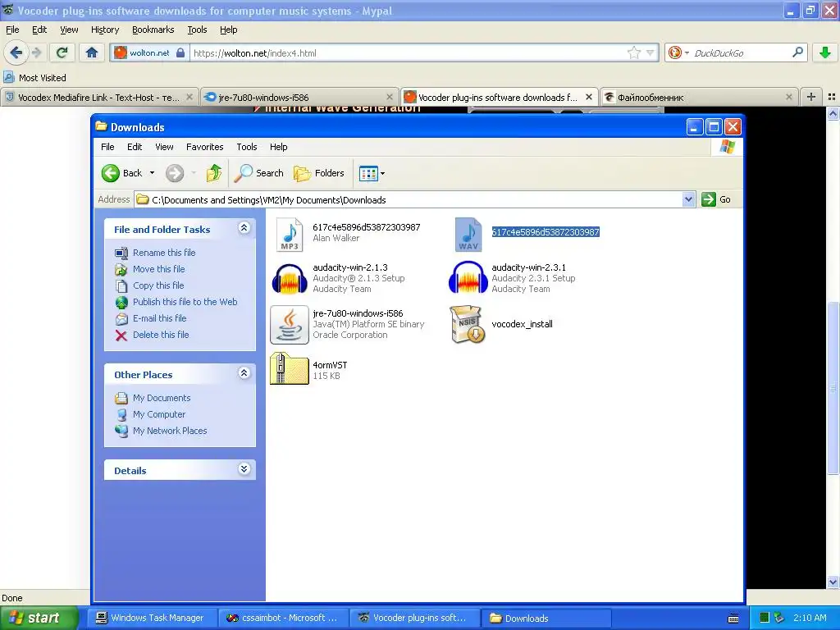Click the keyboard icon in taskbar
The width and height of the screenshot is (840, 630).
click(733, 619)
